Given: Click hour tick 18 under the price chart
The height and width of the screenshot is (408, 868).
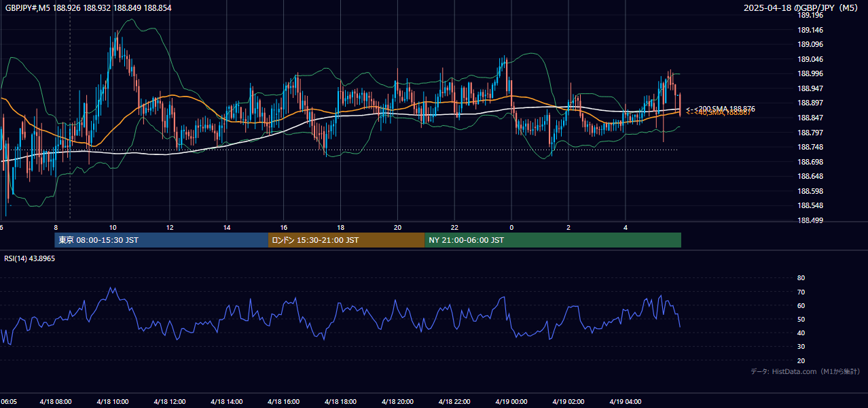Looking at the screenshot, I should (341, 227).
